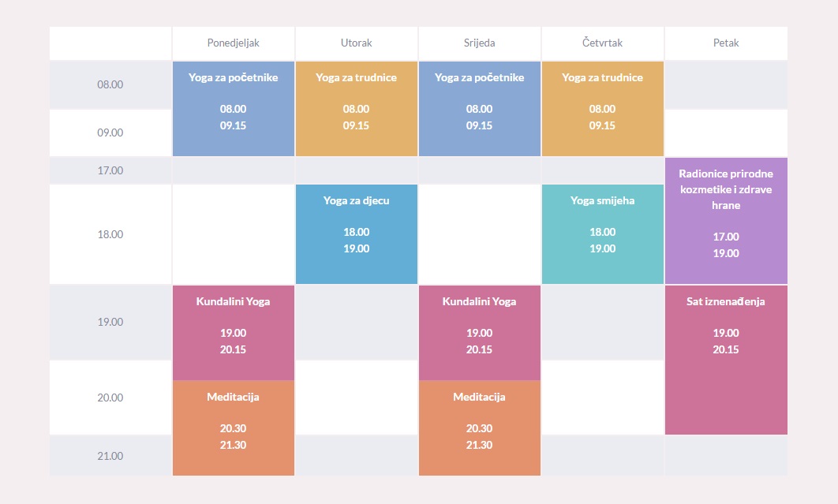Open Wednesday's Meditacija session
The width and height of the screenshot is (838, 504).
[480, 427]
